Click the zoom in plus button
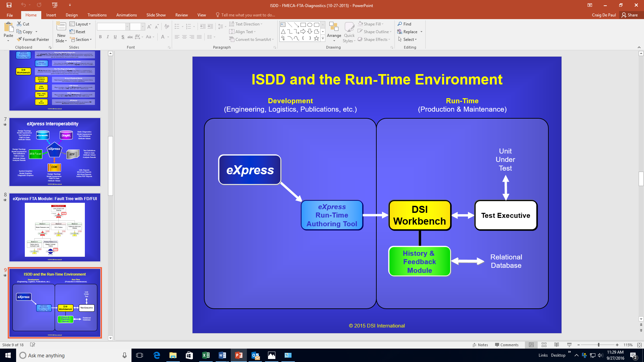The width and height of the screenshot is (644, 362). pyautogui.click(x=617, y=345)
